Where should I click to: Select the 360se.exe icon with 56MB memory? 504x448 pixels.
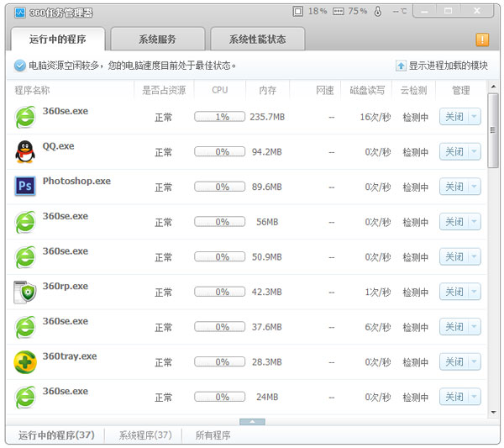[x=25, y=222]
